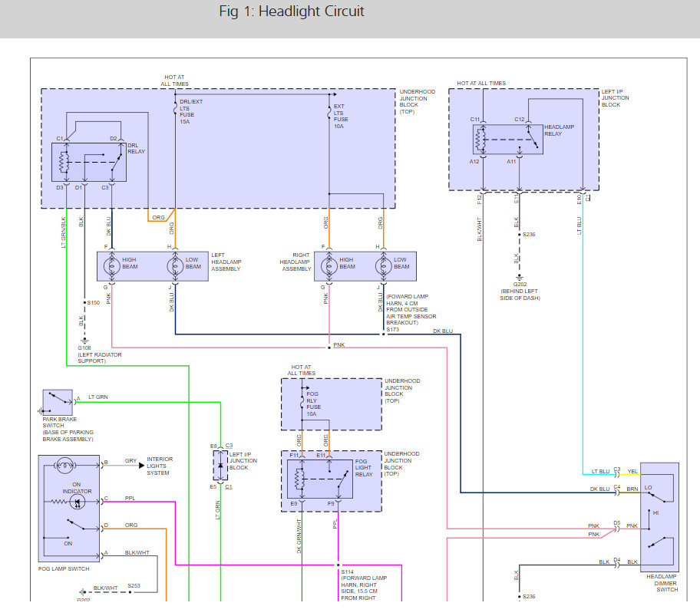This screenshot has width=700, height=616.
Task: Click the D4 connector on the BLK wire
Action: 617,565
